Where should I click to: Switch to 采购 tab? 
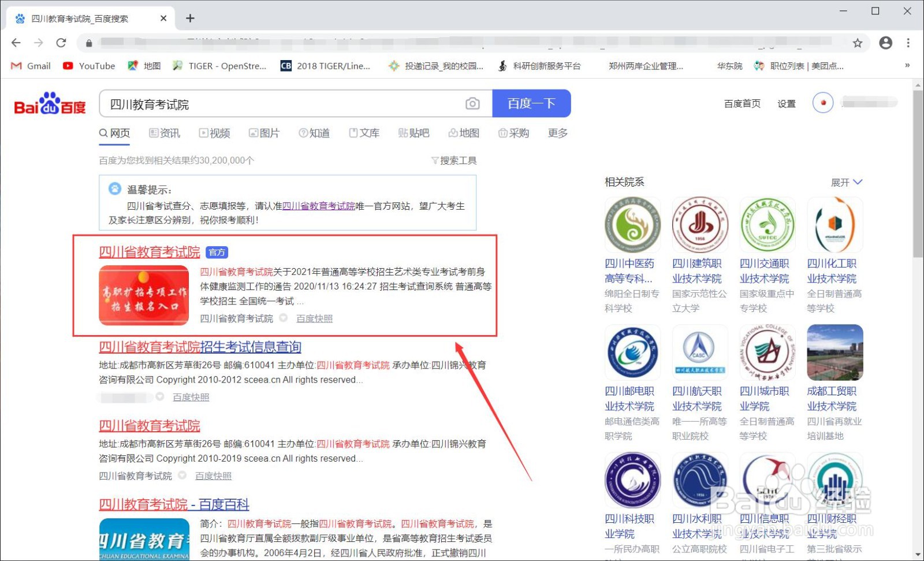(x=514, y=133)
